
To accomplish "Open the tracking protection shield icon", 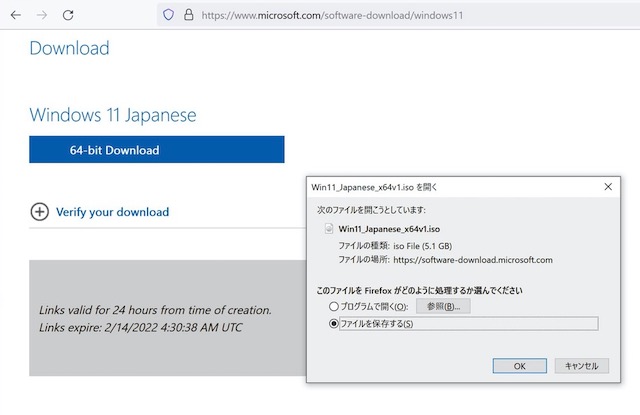I will tap(168, 15).
